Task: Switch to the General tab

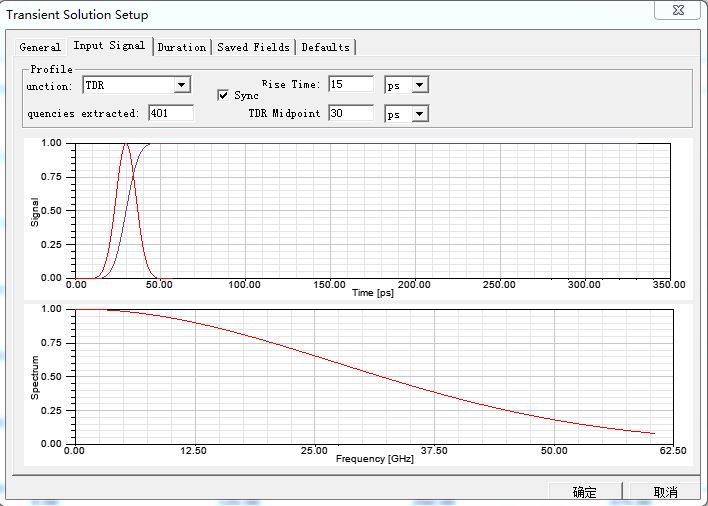Action: point(40,47)
